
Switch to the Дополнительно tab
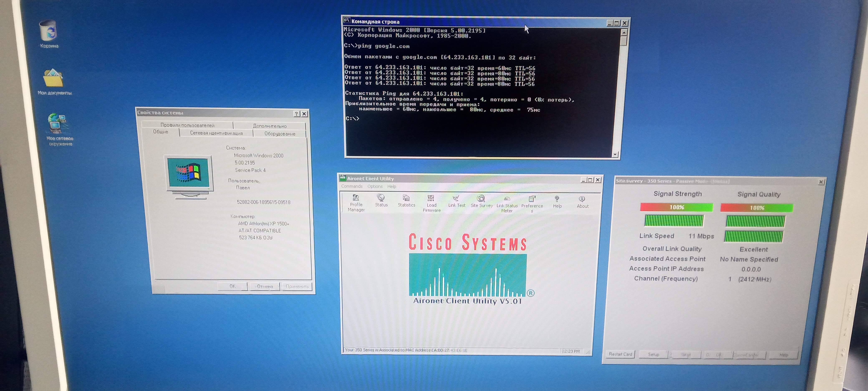tap(270, 126)
